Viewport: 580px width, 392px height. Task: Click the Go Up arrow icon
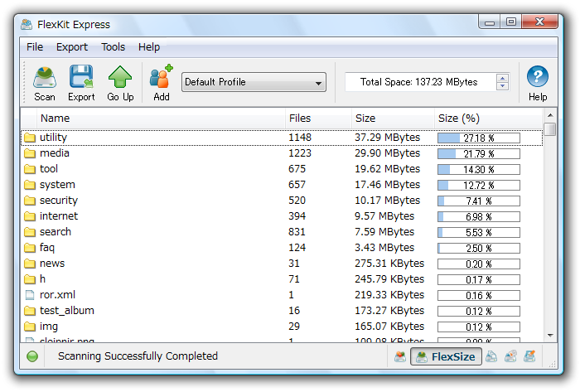(x=120, y=76)
